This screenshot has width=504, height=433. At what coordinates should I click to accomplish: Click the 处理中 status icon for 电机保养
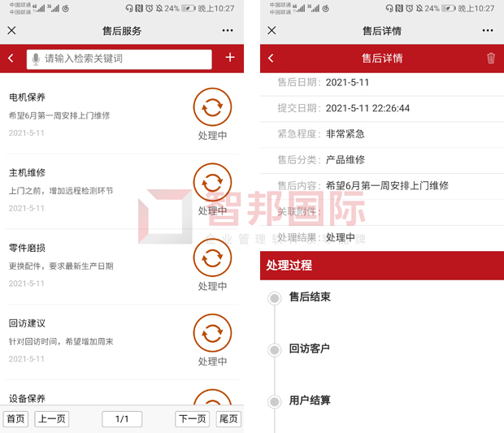click(212, 107)
